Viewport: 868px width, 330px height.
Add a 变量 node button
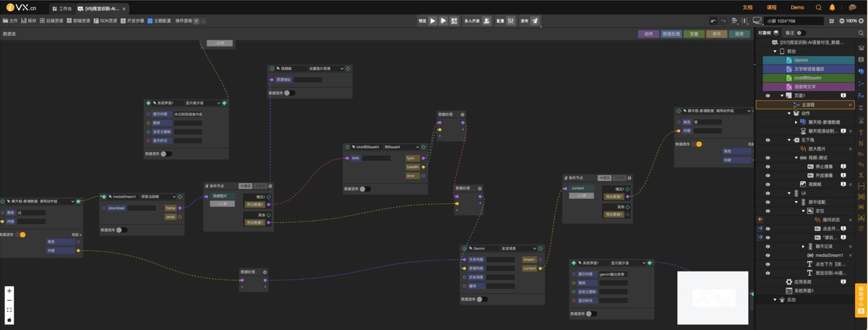694,33
